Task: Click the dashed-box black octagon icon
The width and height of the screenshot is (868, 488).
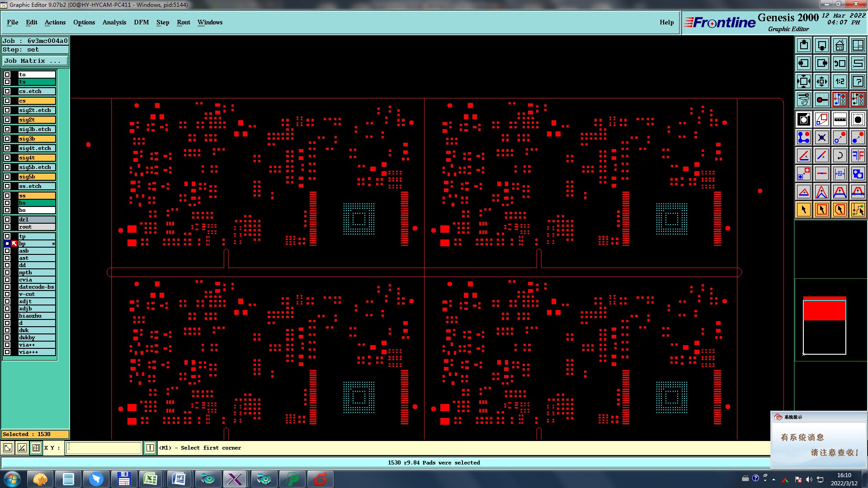Action: click(858, 119)
